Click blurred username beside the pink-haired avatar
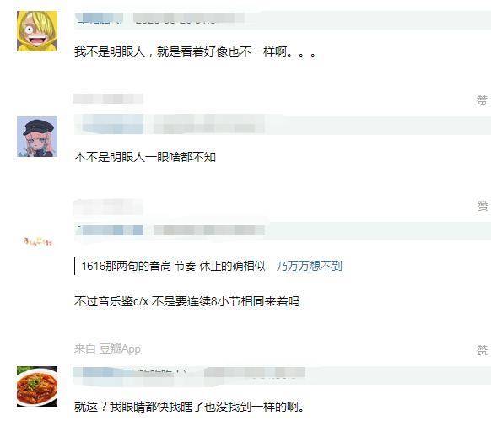The height and width of the screenshot is (448, 491). tap(109, 124)
